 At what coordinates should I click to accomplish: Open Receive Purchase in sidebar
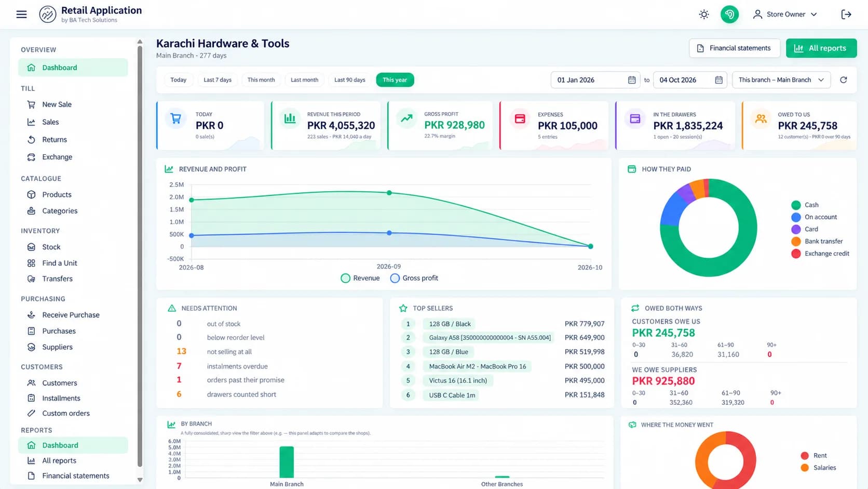coord(73,315)
